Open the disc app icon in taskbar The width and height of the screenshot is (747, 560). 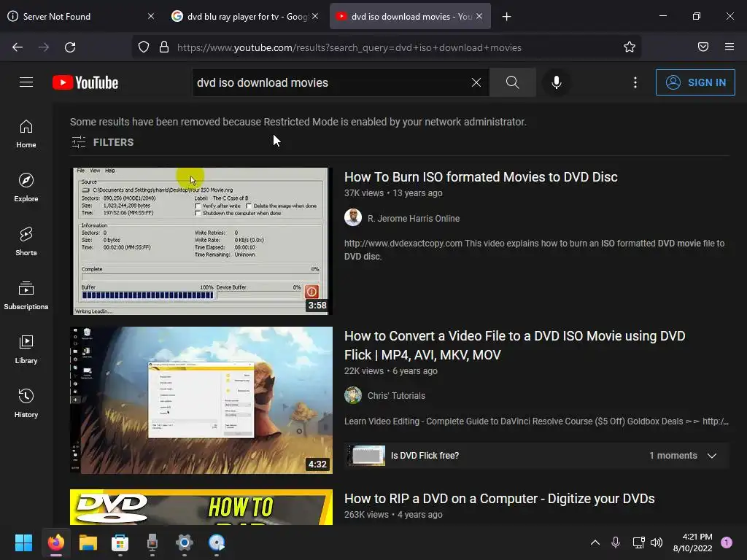pos(216,542)
